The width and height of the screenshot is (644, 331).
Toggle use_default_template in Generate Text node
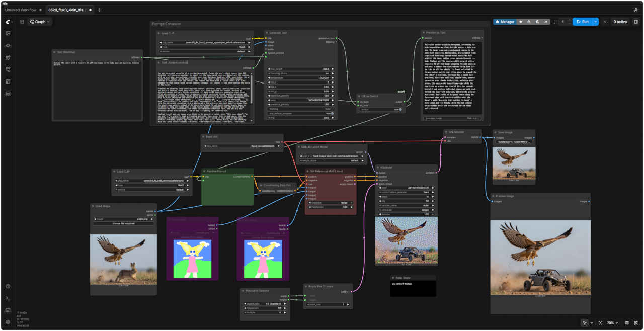301,113
